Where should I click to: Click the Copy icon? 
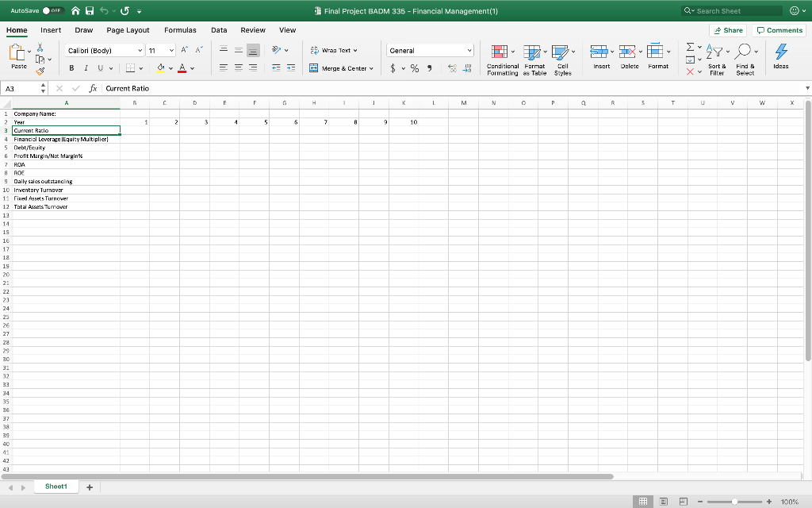click(x=40, y=59)
